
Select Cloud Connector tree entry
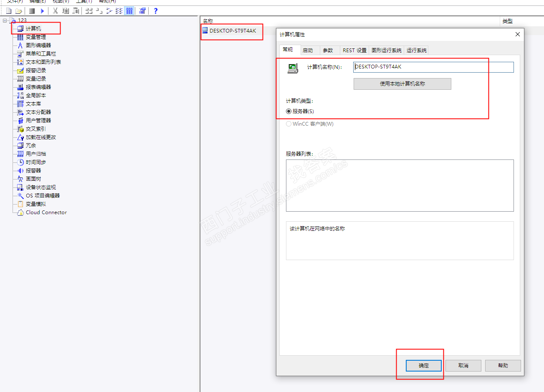(x=46, y=212)
